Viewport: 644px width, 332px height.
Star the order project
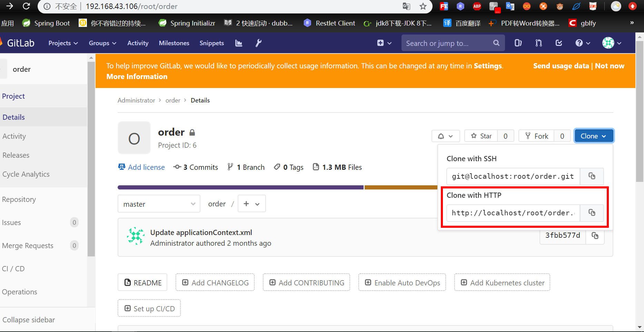coord(481,136)
